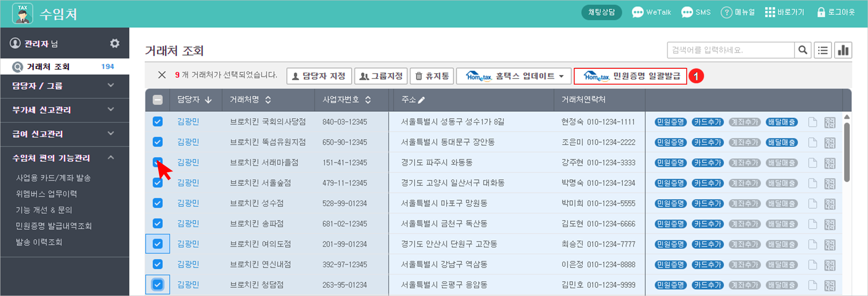Open 사업용 카드/계좌 발송 menu item
This screenshot has height=296, width=868.
point(53,178)
